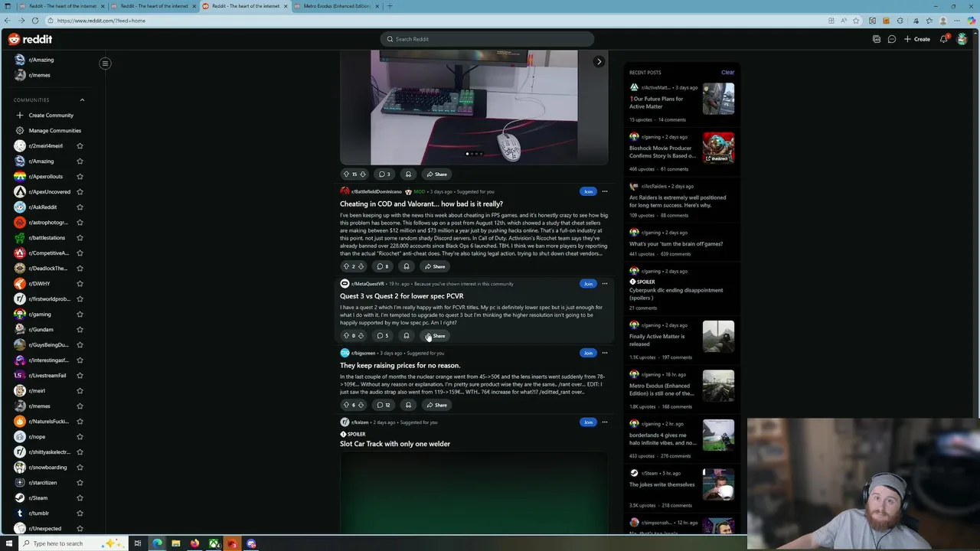Go to next image in keyboard gallery

pos(599,61)
